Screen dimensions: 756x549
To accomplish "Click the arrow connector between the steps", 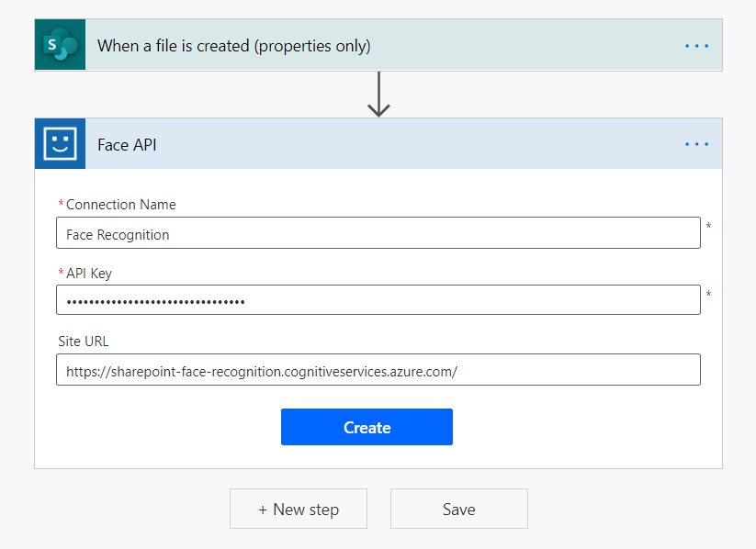I will [x=378, y=95].
